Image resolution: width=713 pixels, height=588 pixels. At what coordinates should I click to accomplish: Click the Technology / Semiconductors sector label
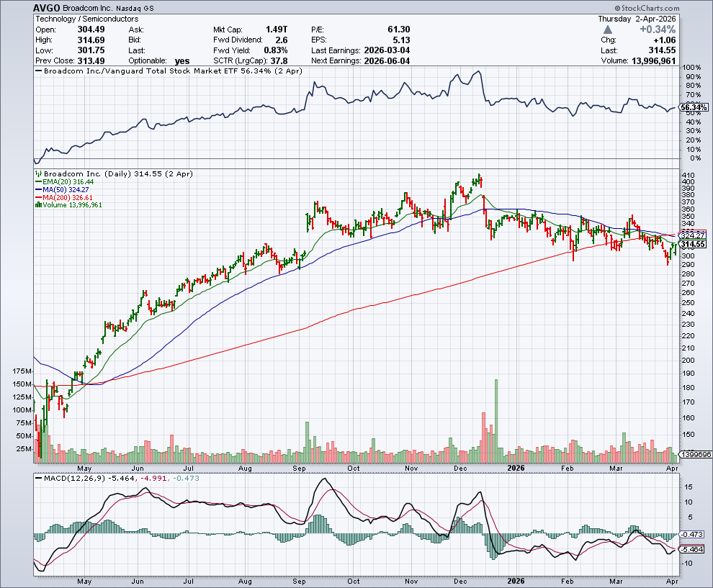[87, 19]
